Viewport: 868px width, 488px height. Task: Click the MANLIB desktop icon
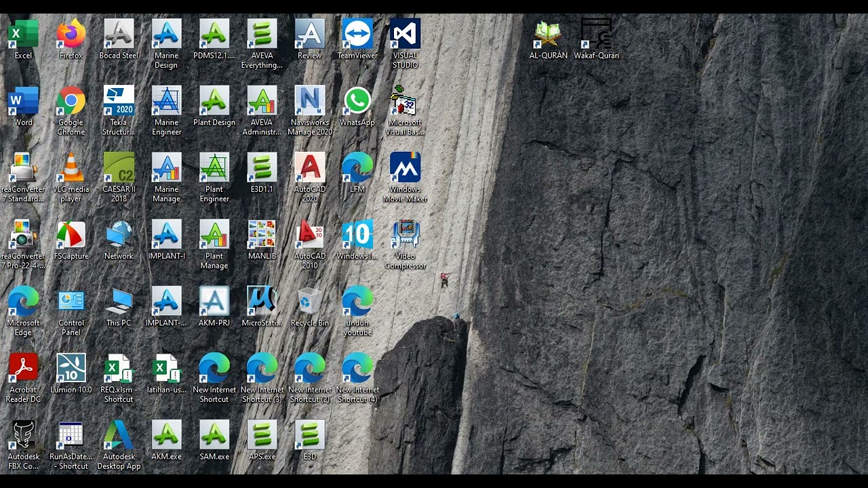click(x=262, y=235)
